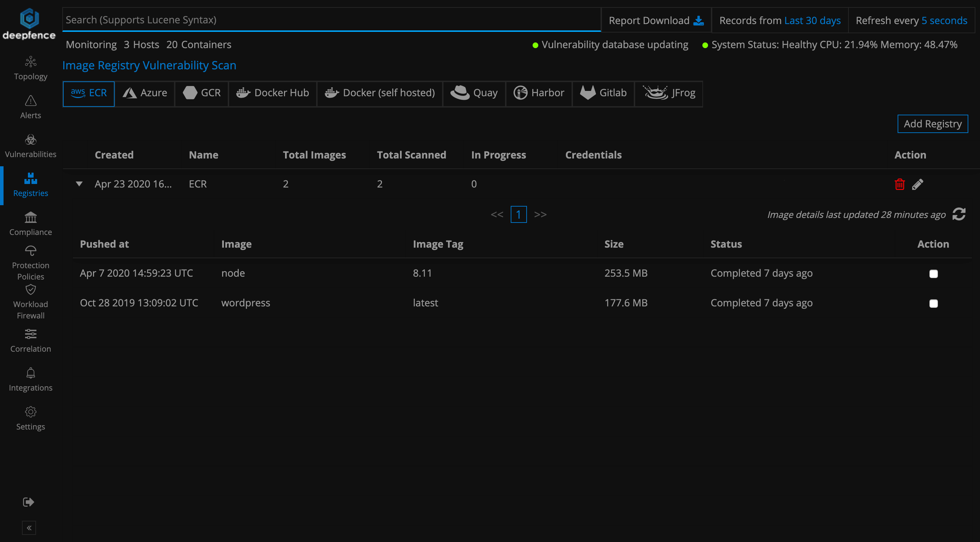
Task: Click Report Download button
Action: (656, 21)
